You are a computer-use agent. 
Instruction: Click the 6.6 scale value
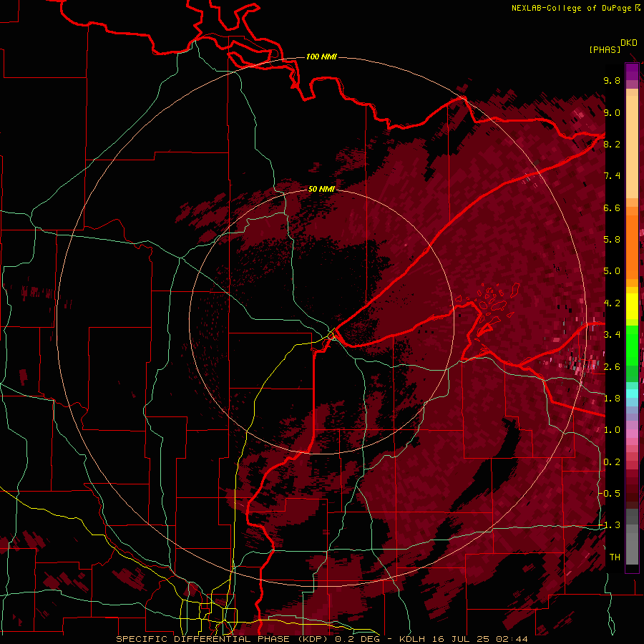coord(612,208)
